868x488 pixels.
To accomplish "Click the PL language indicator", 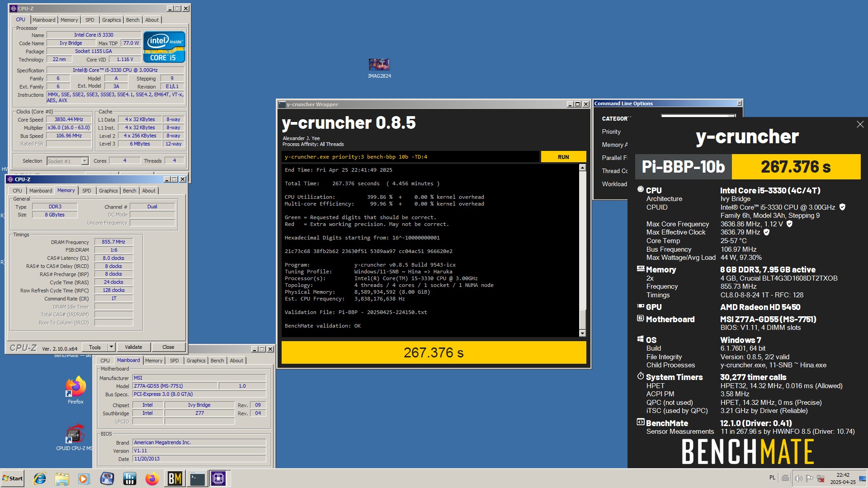I will click(x=772, y=478).
